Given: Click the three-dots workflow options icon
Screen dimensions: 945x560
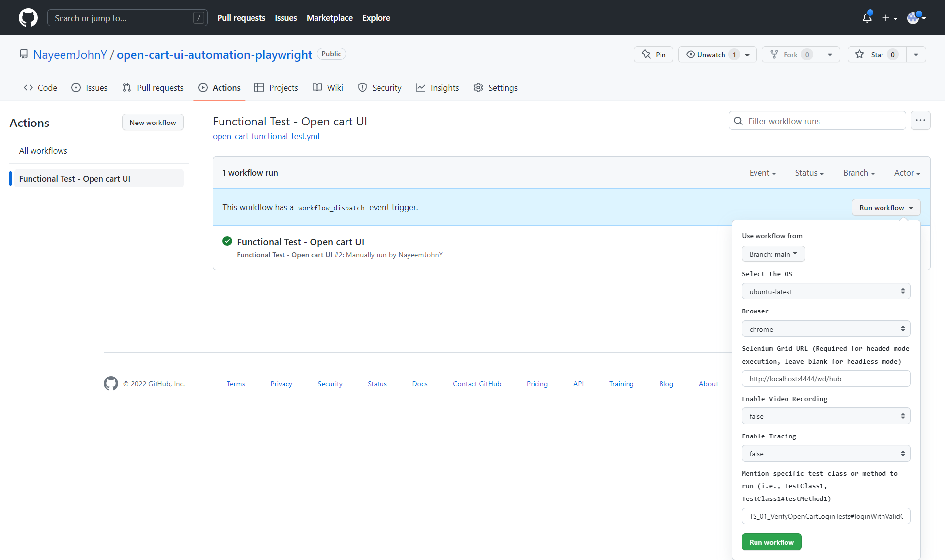Looking at the screenshot, I should click(x=920, y=121).
